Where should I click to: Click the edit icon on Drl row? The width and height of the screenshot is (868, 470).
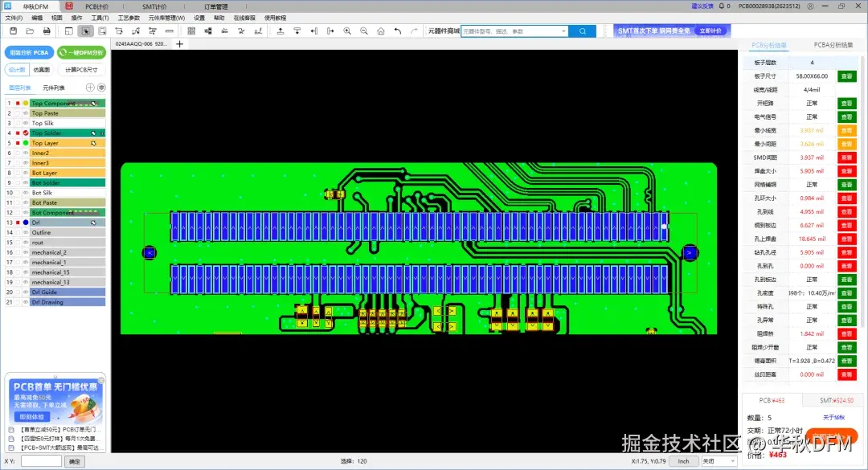pyautogui.click(x=93, y=223)
